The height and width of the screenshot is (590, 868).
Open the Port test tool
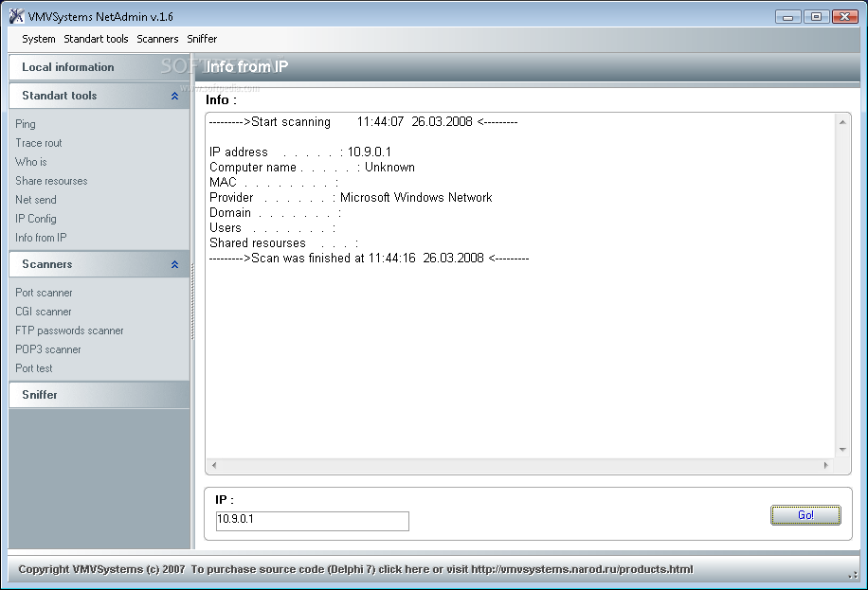[x=34, y=368]
